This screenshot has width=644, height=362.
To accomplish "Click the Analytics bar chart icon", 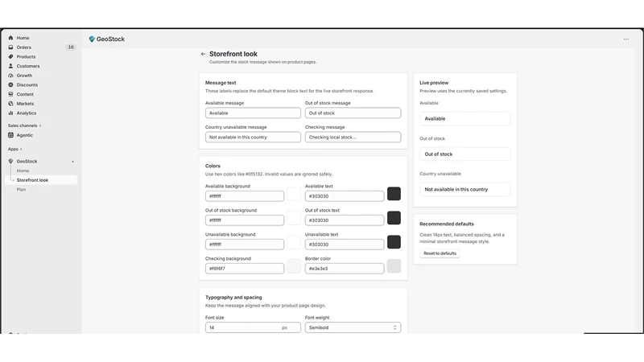I will click(x=10, y=113).
